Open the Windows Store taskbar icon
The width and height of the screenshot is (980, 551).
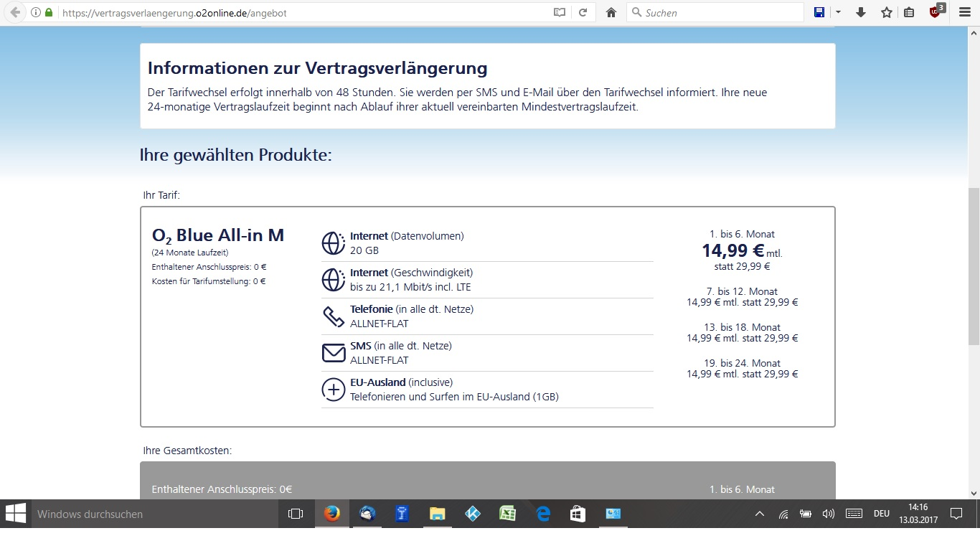[578, 514]
